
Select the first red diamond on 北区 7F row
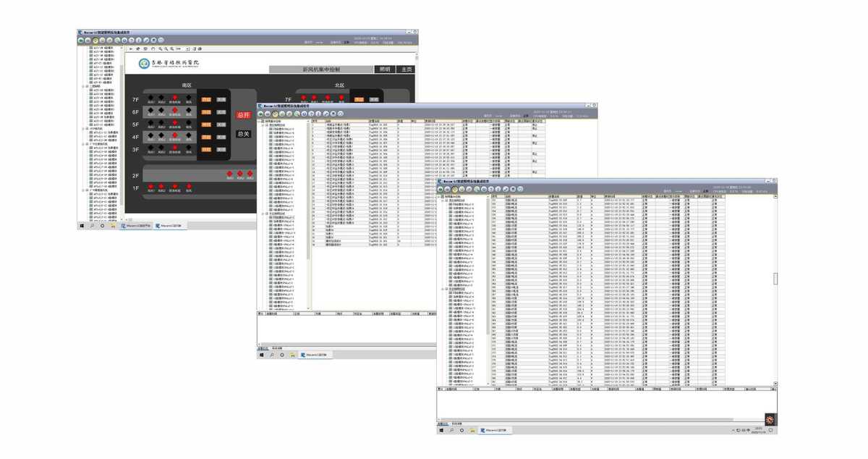(304, 98)
